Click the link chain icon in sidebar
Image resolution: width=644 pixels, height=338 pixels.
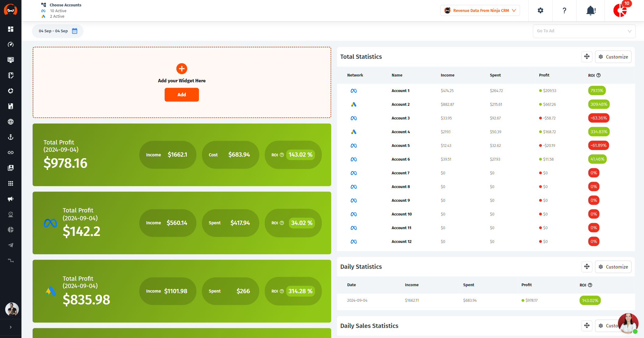(11, 152)
